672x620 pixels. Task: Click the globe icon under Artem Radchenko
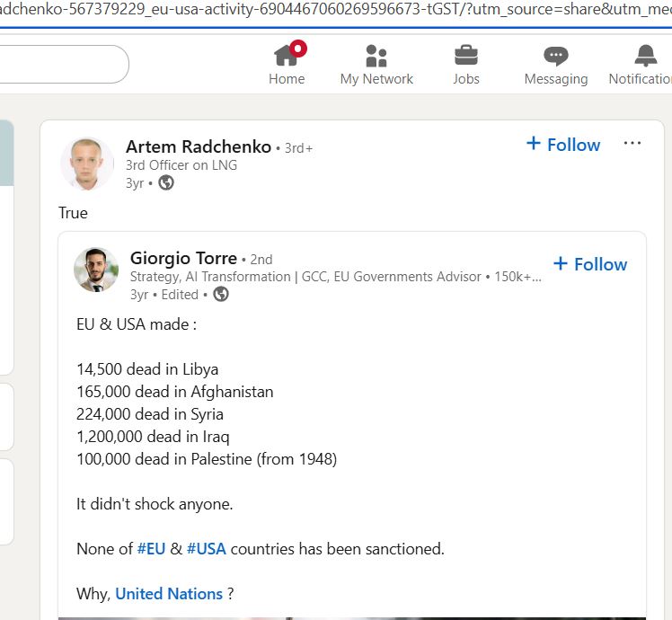point(166,182)
